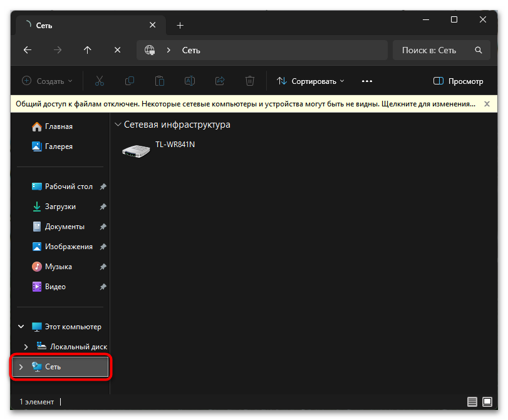
Task: Switch to details list view
Action: (x=472, y=401)
